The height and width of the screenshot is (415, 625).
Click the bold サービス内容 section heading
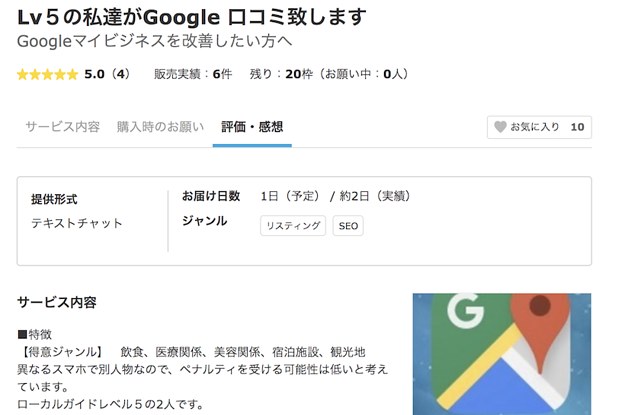(x=57, y=302)
